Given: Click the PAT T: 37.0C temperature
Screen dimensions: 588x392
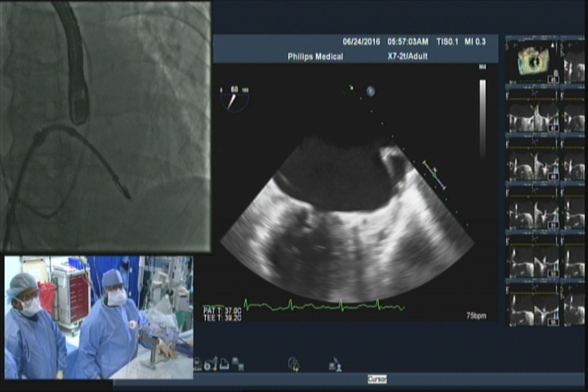Looking at the screenshot, I should (222, 310).
